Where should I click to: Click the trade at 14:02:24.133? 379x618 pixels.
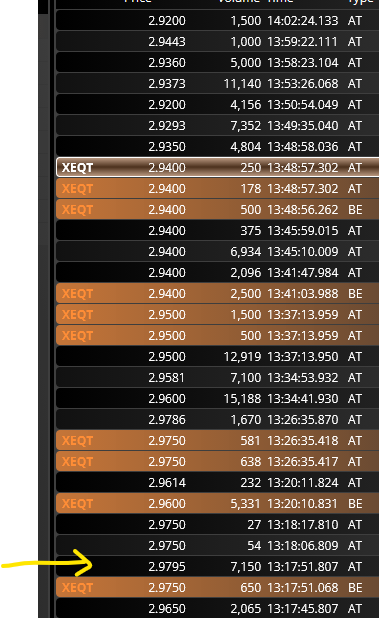pos(217,20)
